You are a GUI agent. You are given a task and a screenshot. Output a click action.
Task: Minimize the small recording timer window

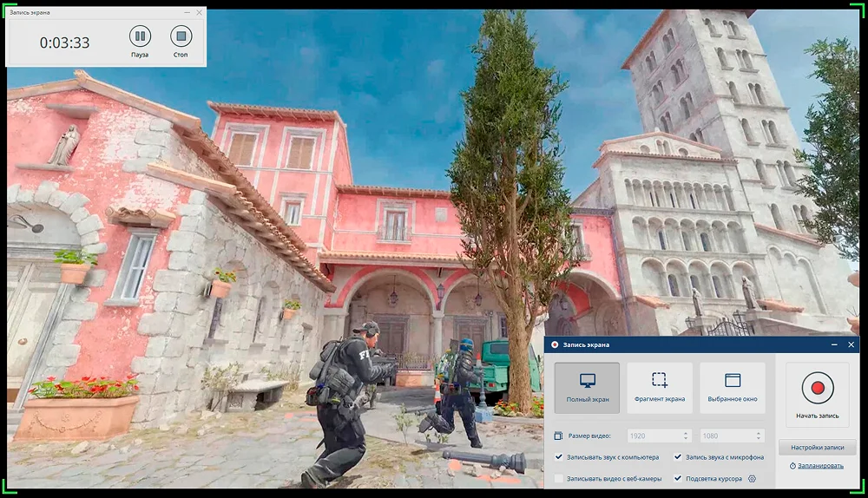(187, 13)
